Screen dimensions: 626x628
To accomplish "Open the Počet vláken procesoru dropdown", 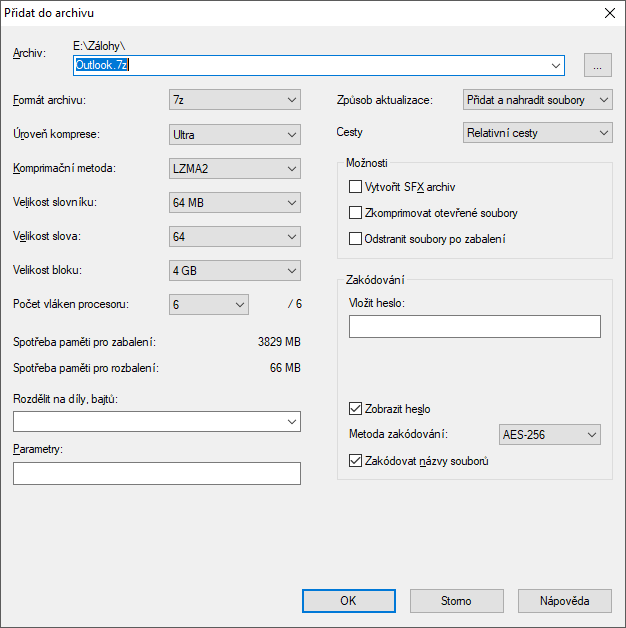I will (209, 305).
